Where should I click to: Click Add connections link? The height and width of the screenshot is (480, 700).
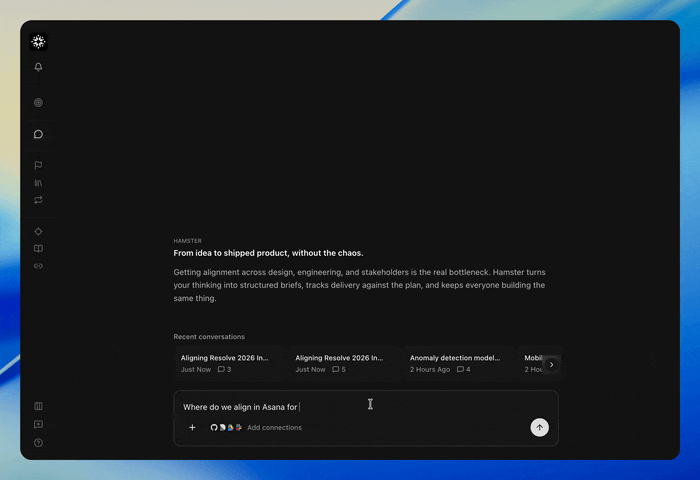pos(274,427)
